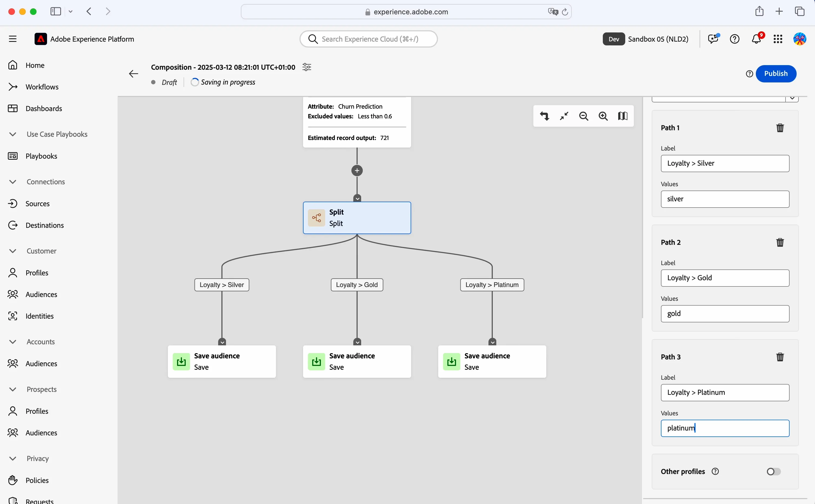Click the canvas zoom in magnifier
The width and height of the screenshot is (815, 504).
603,116
